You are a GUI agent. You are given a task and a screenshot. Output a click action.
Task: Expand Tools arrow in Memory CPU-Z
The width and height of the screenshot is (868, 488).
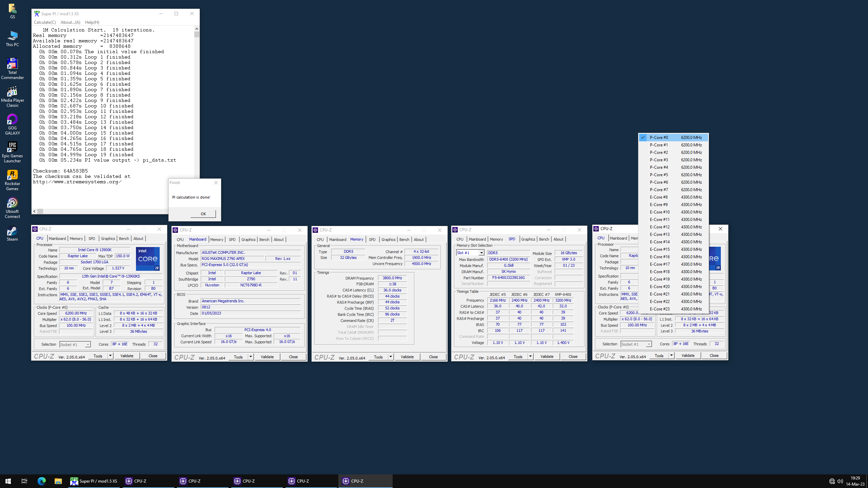tap(391, 357)
